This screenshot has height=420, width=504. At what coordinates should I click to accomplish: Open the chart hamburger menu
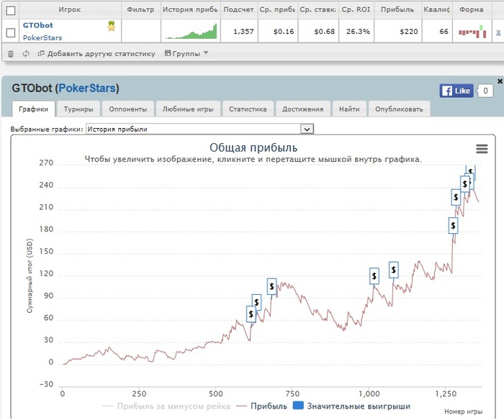tap(482, 148)
